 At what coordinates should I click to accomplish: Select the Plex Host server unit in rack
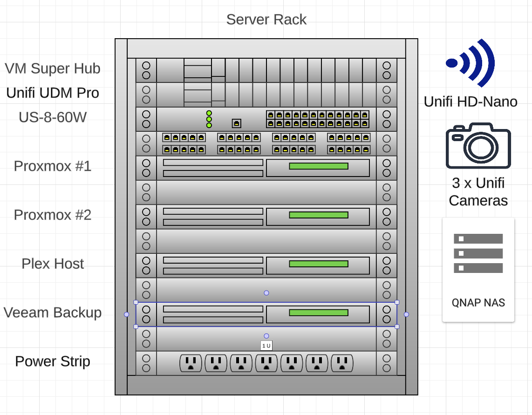(266, 265)
